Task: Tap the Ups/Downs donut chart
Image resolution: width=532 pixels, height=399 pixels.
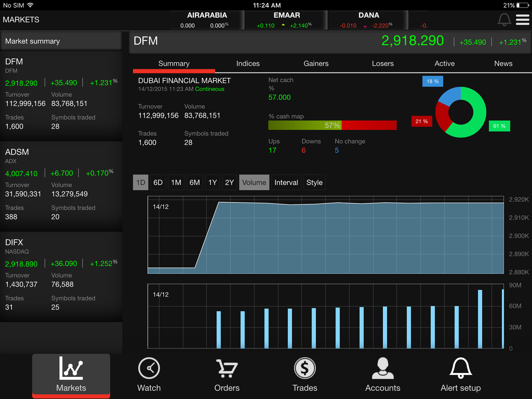Action: 461,112
